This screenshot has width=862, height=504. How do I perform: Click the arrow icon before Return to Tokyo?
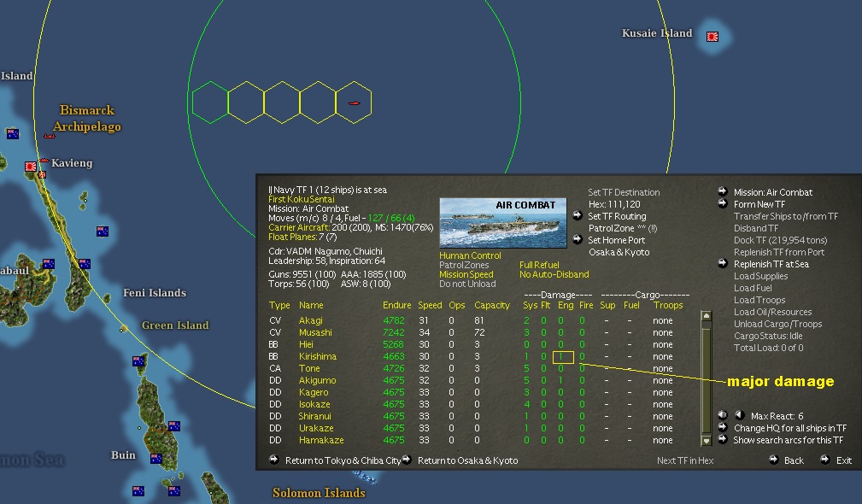(x=273, y=460)
